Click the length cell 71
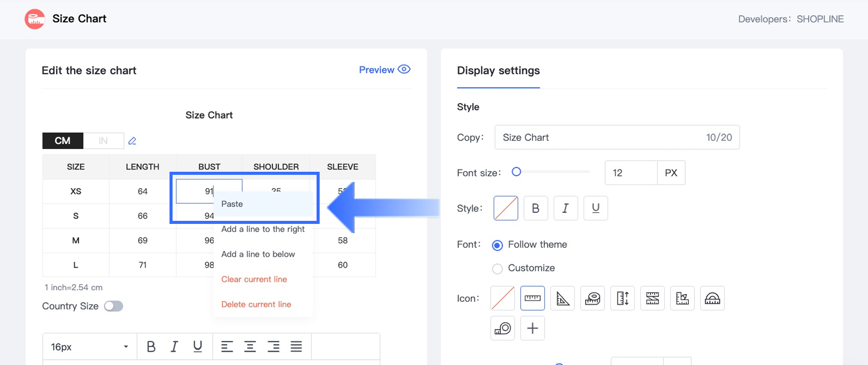 pyautogui.click(x=142, y=265)
